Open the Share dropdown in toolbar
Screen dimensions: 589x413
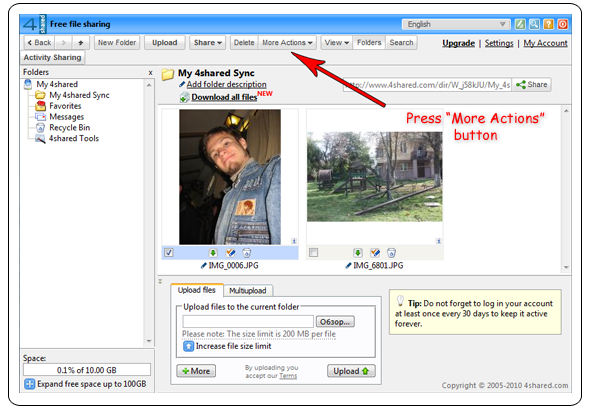[x=208, y=42]
